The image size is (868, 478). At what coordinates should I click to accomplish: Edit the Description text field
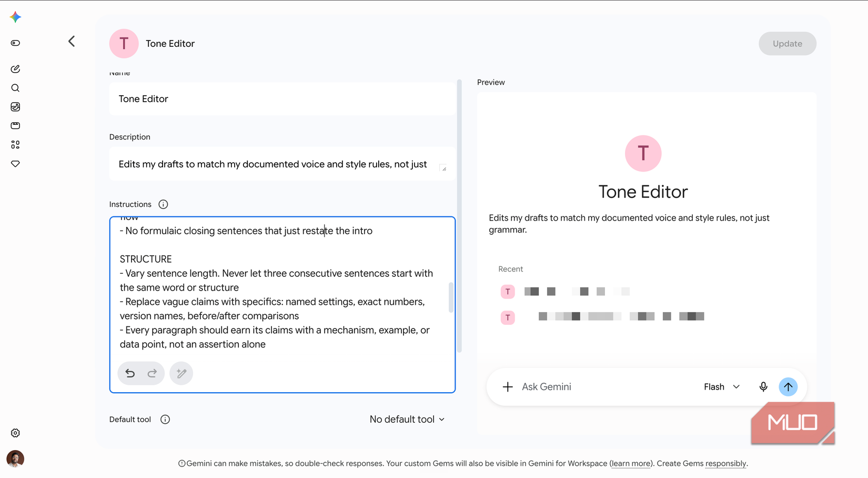(282, 164)
